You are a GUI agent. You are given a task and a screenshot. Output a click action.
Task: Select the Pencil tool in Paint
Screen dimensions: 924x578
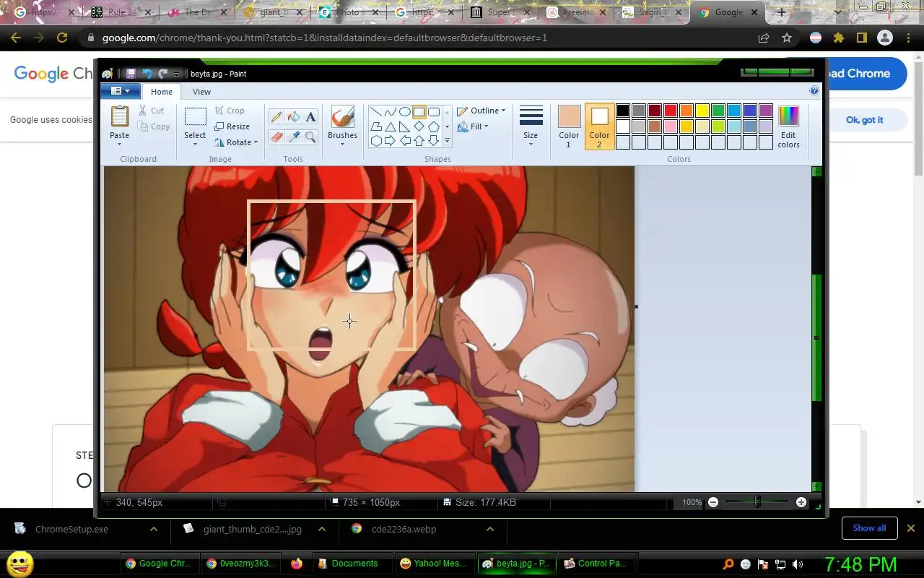[x=276, y=117]
